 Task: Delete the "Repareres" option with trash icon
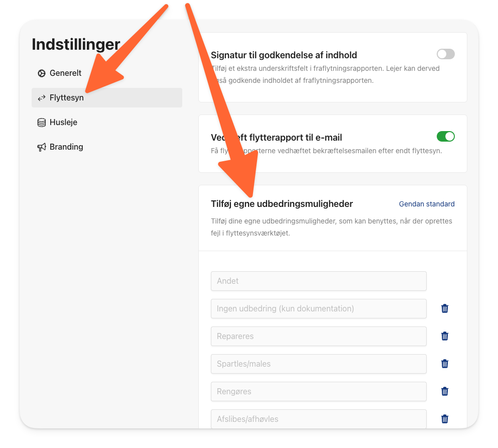click(445, 336)
